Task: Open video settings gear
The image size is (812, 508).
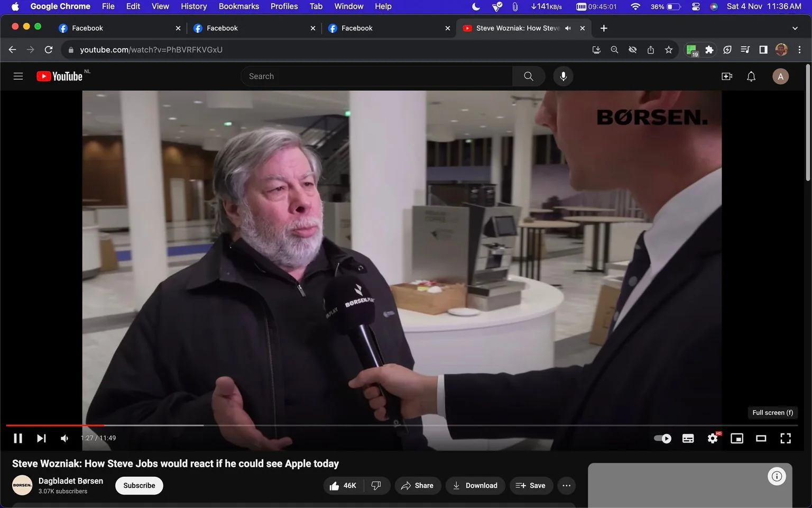Action: [x=713, y=438]
